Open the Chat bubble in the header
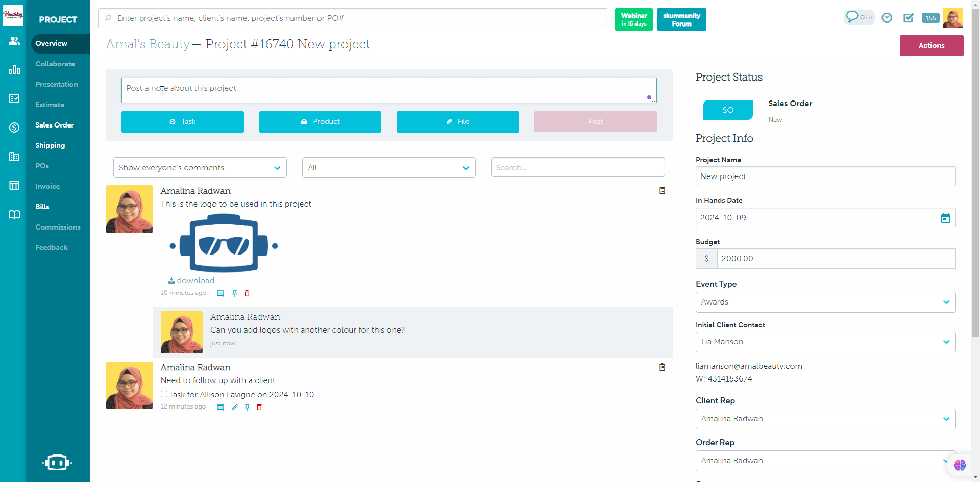This screenshot has width=980, height=482. [x=859, y=17]
